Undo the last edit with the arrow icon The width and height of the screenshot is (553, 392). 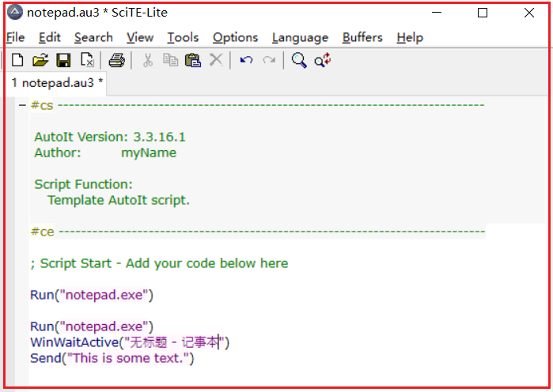(246, 60)
